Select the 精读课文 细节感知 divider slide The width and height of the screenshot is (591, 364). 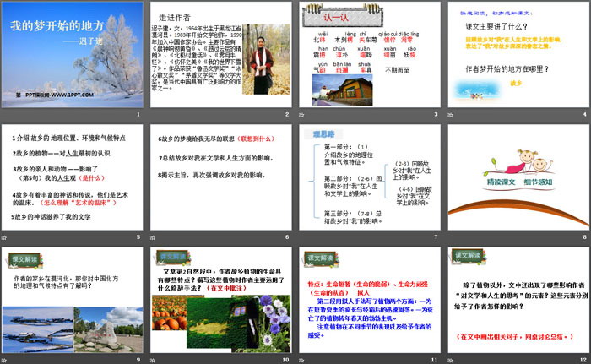(518, 177)
